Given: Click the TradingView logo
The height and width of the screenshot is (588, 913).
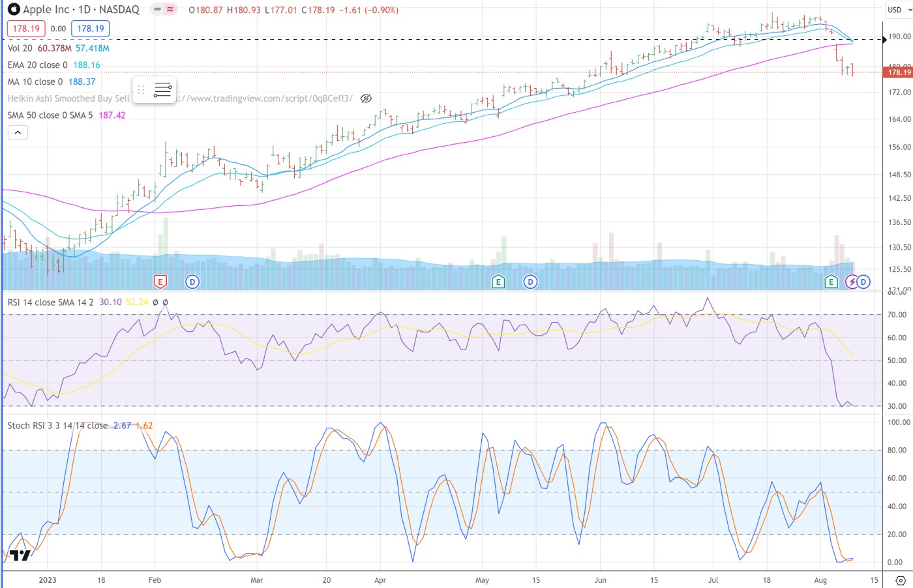Looking at the screenshot, I should point(20,555).
